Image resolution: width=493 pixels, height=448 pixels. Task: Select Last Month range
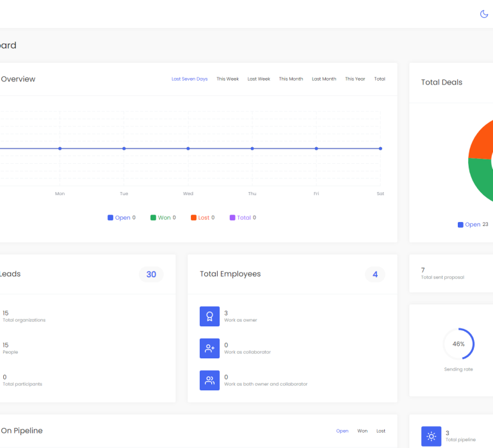(324, 79)
